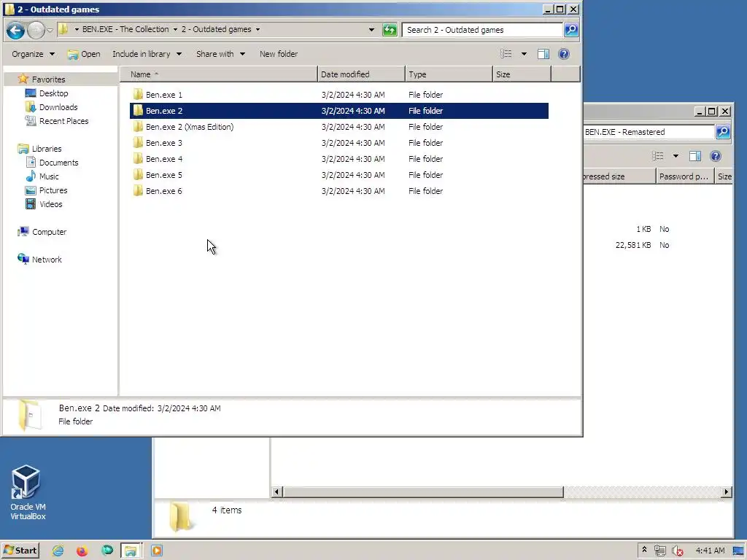Sort by Type column header
Image resolution: width=747 pixels, height=560 pixels.
pos(449,74)
